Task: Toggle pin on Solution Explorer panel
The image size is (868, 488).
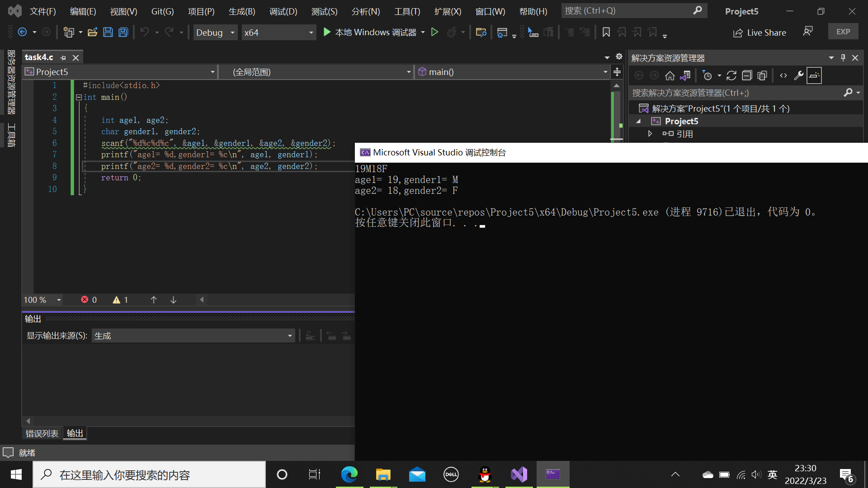Action: tap(843, 58)
